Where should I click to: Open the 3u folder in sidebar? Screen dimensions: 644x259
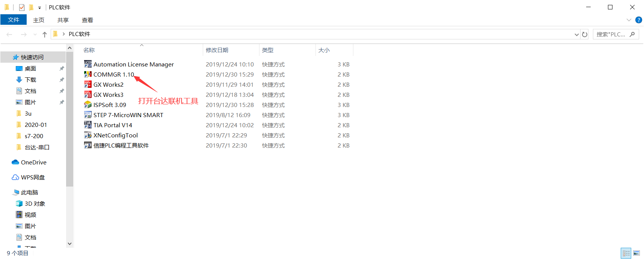[24, 113]
